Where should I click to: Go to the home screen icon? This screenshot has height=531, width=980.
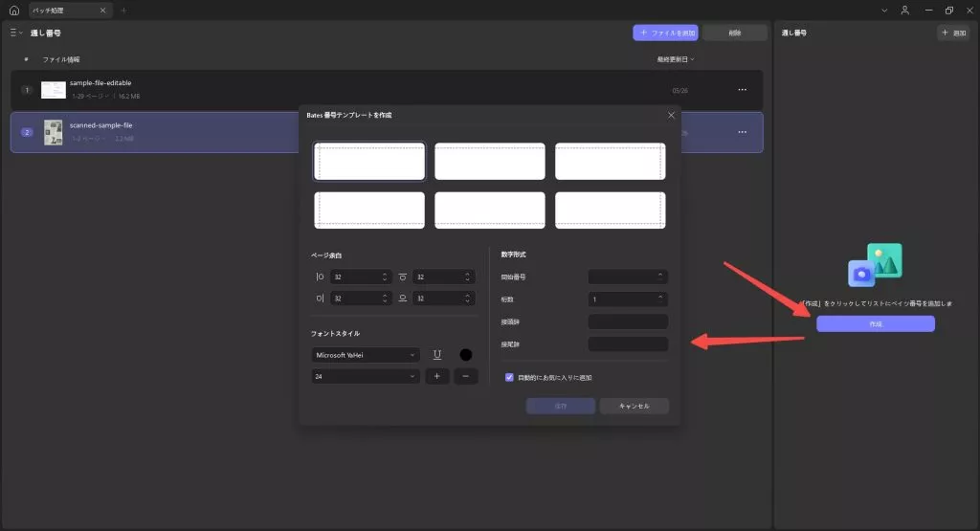tap(13, 10)
